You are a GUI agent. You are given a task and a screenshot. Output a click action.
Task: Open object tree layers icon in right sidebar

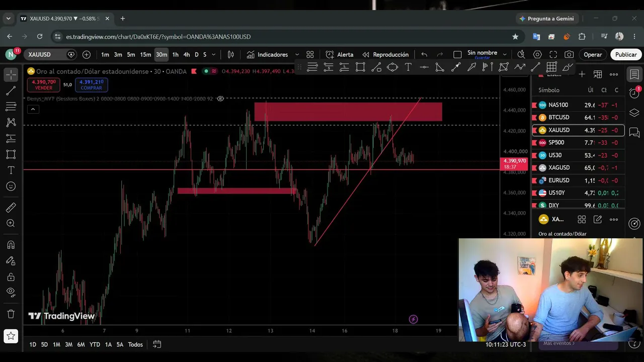[634, 113]
